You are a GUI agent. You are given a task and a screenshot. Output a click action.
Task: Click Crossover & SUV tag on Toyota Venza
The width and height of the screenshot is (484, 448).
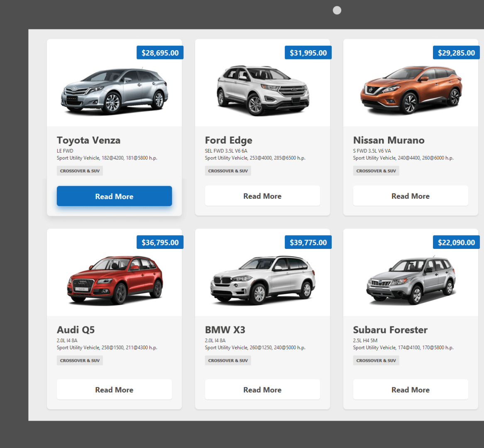pyautogui.click(x=80, y=171)
